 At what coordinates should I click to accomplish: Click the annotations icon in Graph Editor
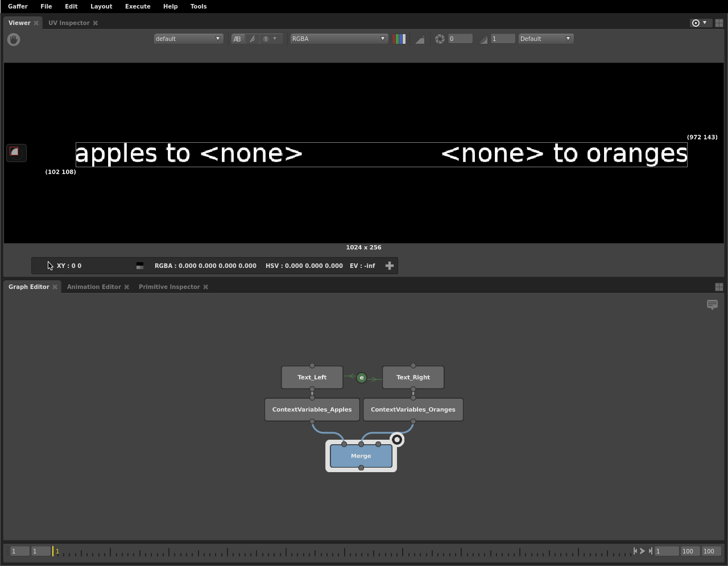click(712, 305)
